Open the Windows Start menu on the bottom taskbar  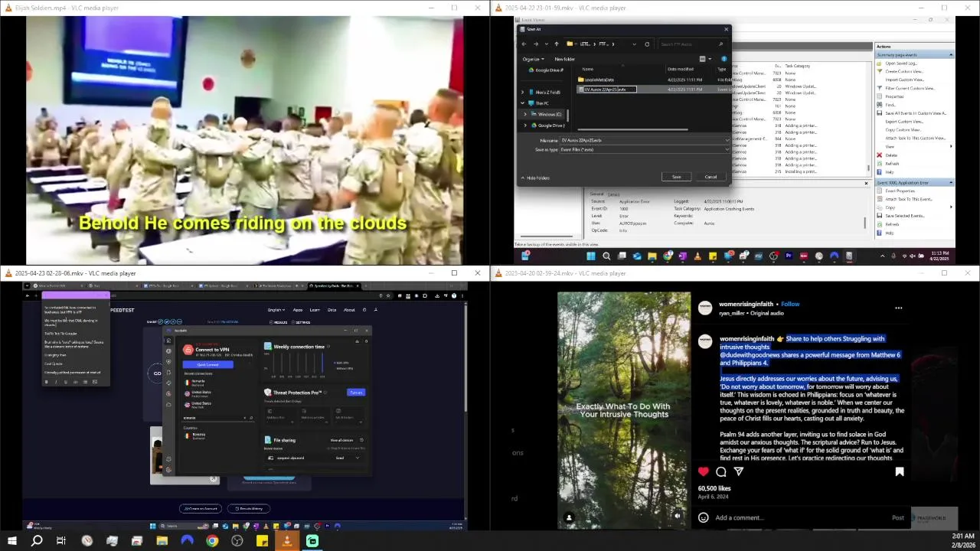pos(11,541)
